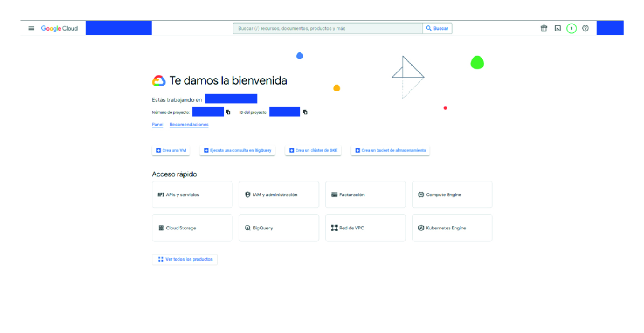Screen dimensions: 644x333
Task: Click Crea un bucket de almacenamiento
Action: pos(390,150)
